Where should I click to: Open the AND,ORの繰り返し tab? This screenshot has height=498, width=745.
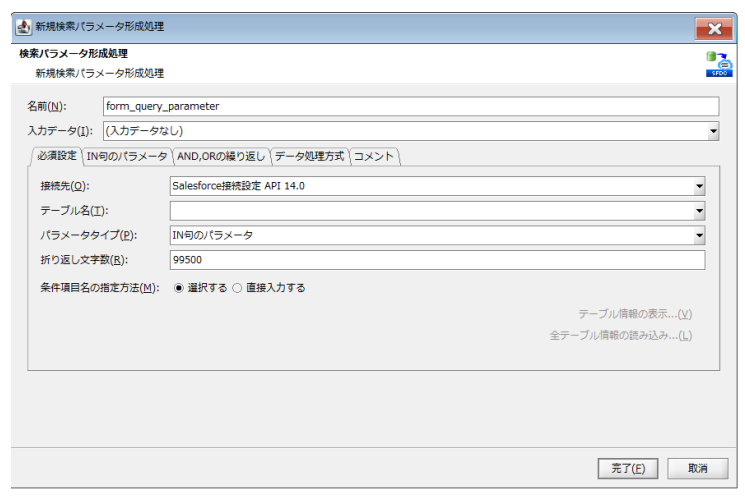click(222, 156)
